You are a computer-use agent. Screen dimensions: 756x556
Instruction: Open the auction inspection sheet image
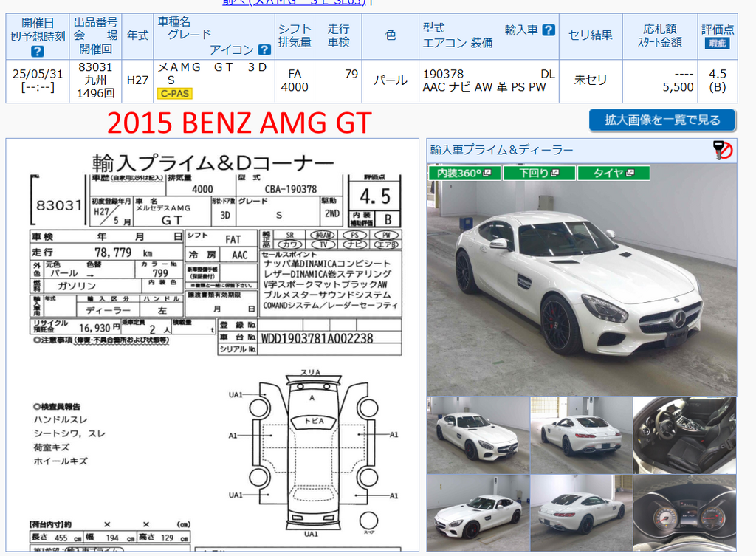tap(212, 345)
